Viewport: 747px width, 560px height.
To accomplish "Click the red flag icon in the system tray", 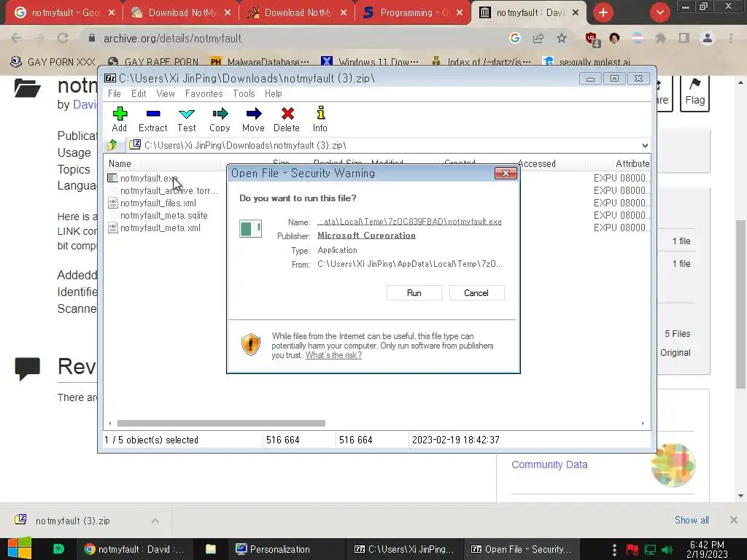I will click(632, 550).
